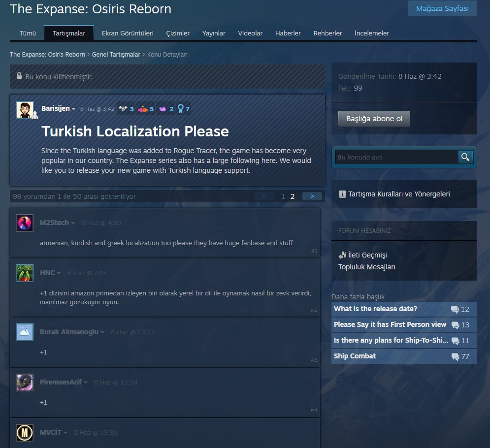Open PiremsesArif's avatar

[25, 383]
